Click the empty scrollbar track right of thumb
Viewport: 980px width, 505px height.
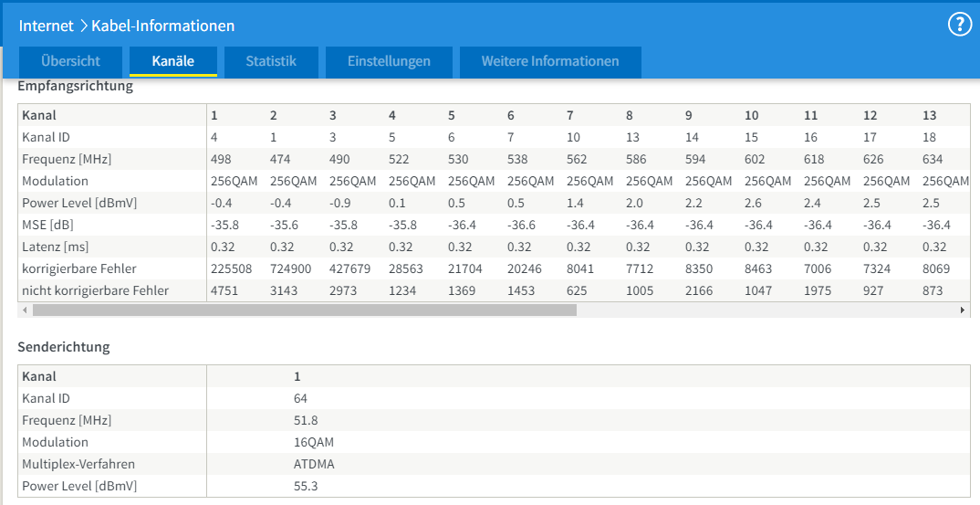(x=766, y=310)
